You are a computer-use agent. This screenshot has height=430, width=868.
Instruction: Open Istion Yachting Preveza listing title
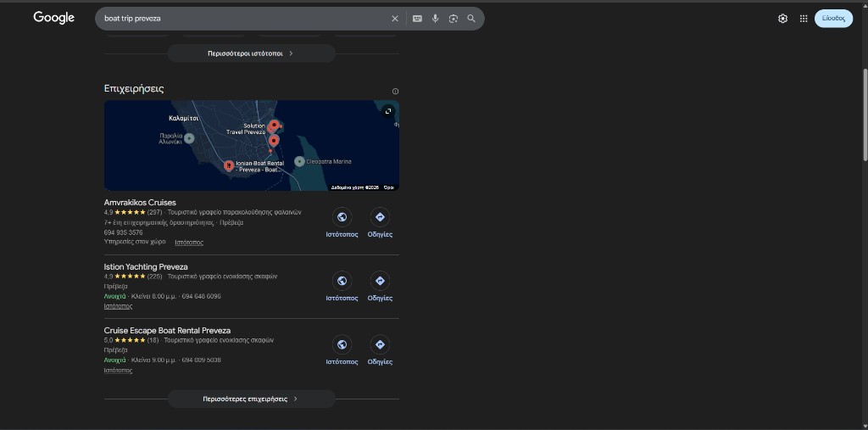[x=146, y=266]
